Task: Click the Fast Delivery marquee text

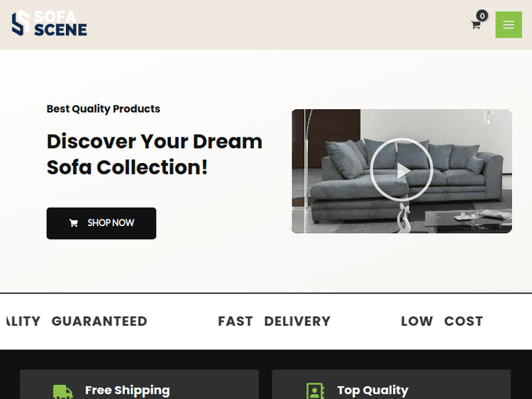Action: pyautogui.click(x=274, y=321)
